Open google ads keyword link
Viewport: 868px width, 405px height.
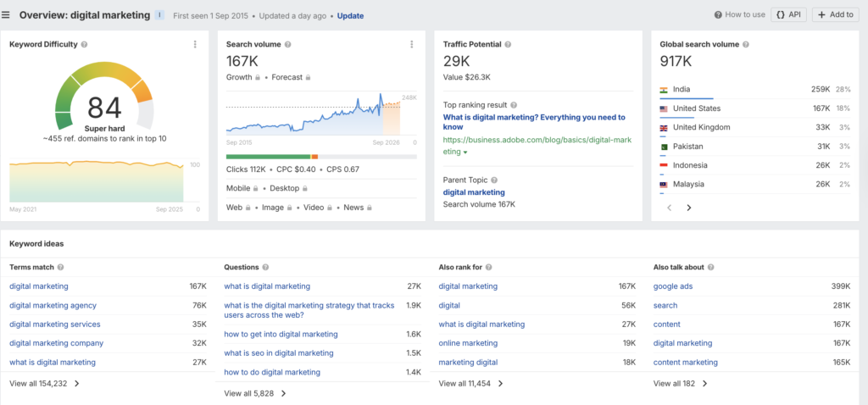click(673, 286)
